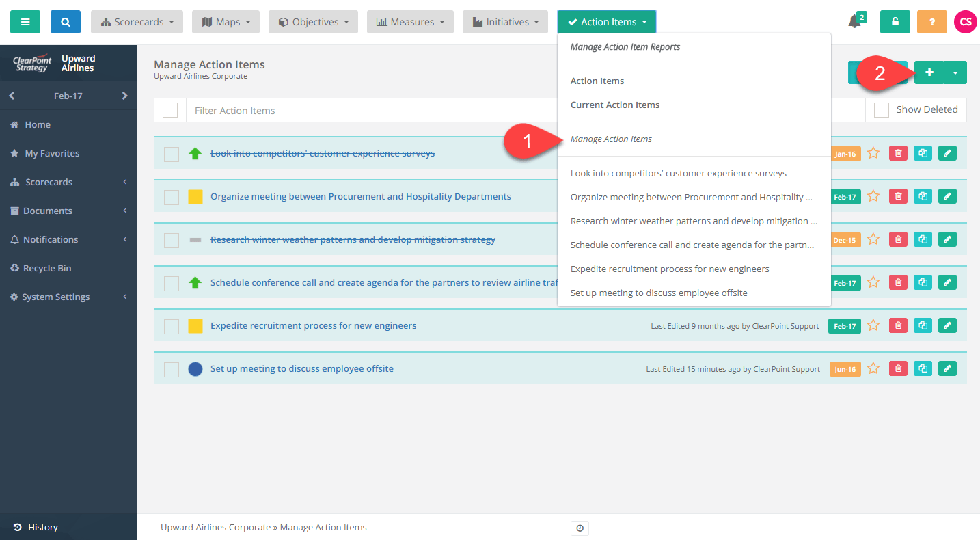The width and height of the screenshot is (980, 540).
Task: Tick the Research winter weather patterns checkbox
Action: click(x=172, y=240)
